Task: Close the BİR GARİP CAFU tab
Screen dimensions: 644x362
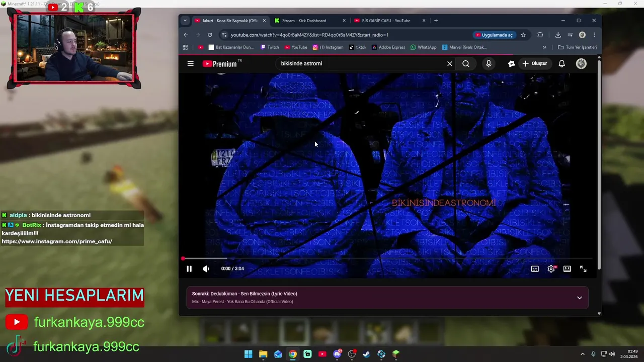Action: 424,21
